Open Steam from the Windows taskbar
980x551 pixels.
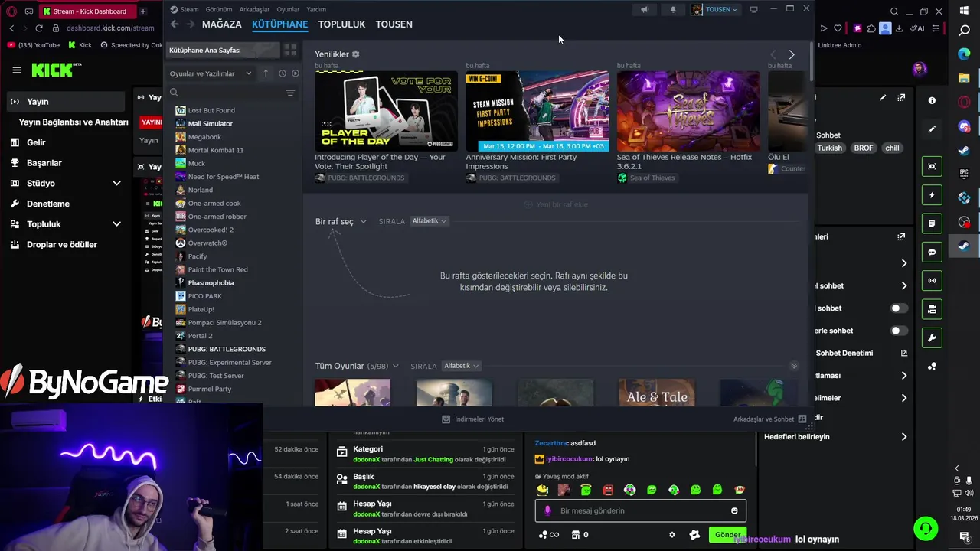pyautogui.click(x=964, y=246)
